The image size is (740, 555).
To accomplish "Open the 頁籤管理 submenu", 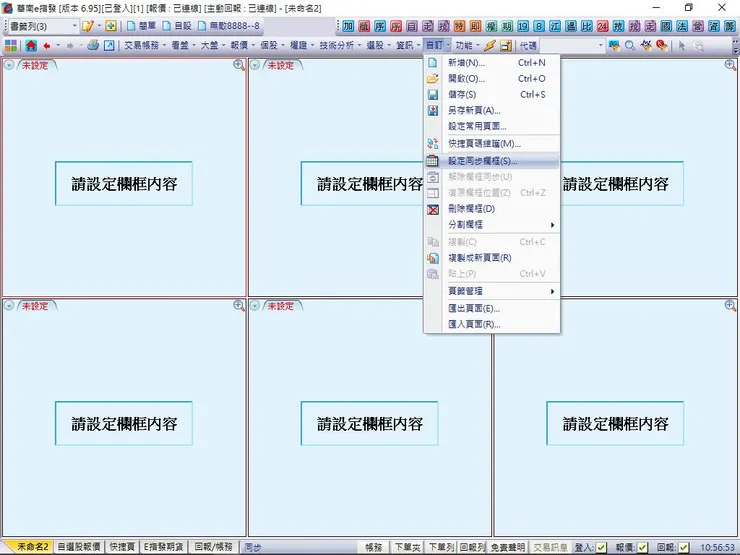I will pos(492,291).
